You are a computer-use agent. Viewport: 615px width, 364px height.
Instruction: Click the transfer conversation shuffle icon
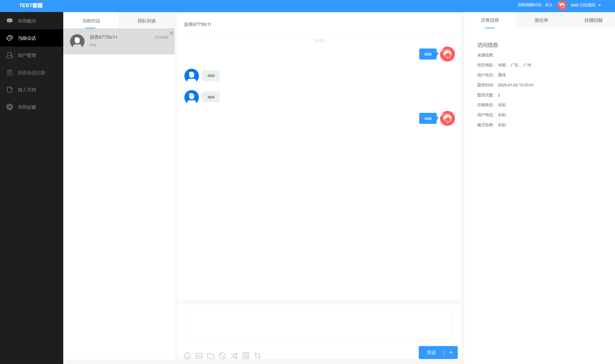point(234,355)
